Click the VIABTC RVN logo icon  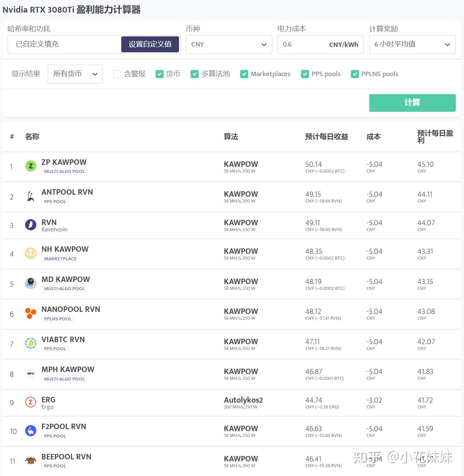click(x=31, y=343)
